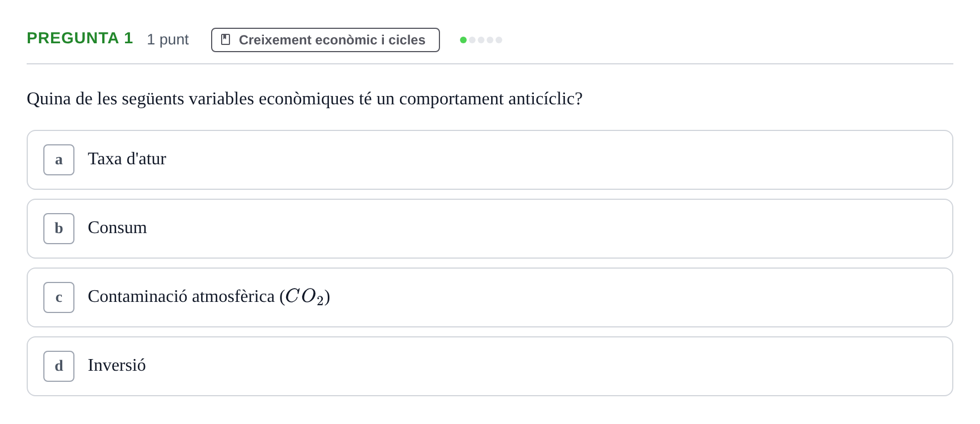The width and height of the screenshot is (980, 424).
Task: Click the fourth grey difficulty dot
Action: tap(490, 40)
